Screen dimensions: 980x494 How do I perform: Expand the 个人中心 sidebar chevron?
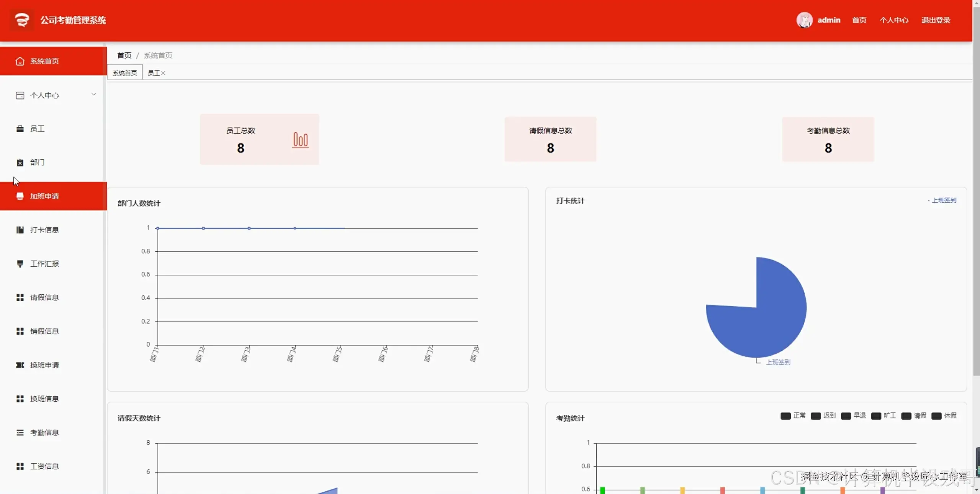click(93, 95)
